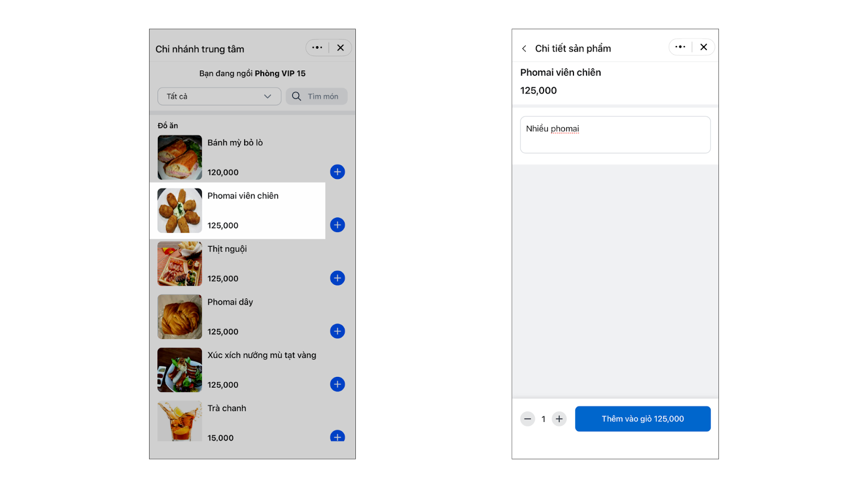Click the note field containing Nhiều phomai

click(615, 134)
